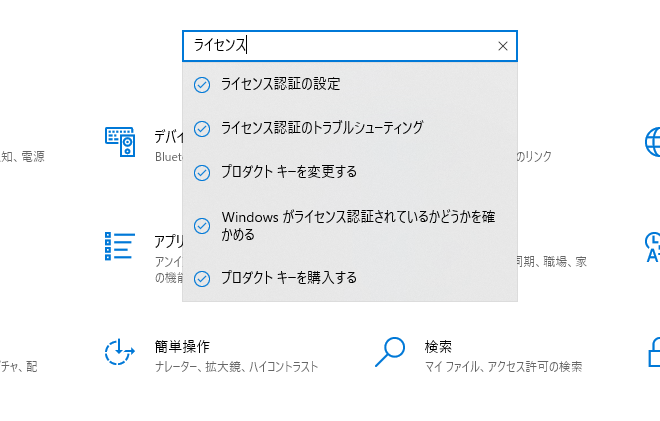Choose プロダクト キーを購入する result
Image resolution: width=660 pixels, height=421 pixels.
click(x=350, y=278)
